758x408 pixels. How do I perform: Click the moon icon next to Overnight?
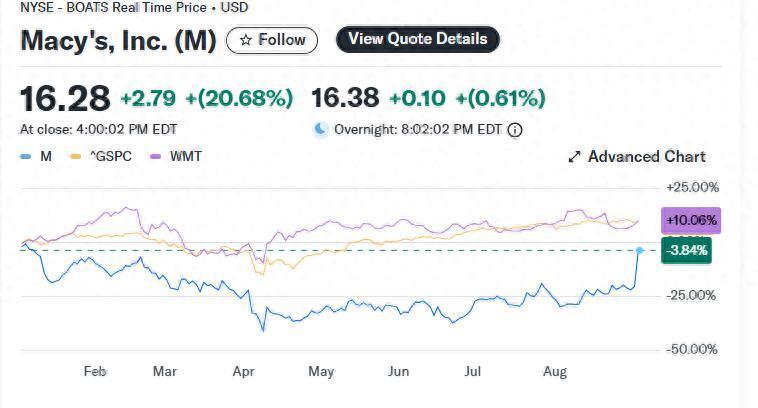click(320, 129)
